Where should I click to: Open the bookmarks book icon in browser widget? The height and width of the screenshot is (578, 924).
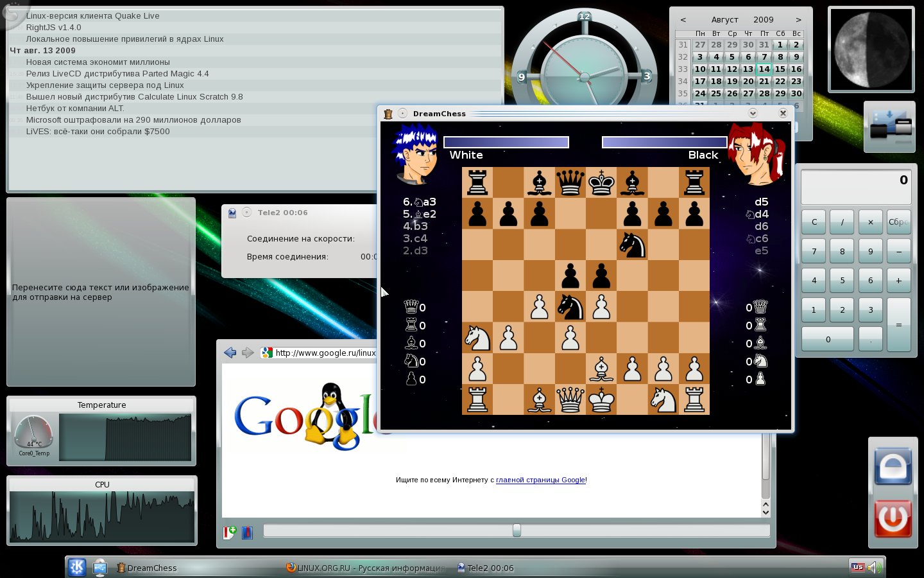pyautogui.click(x=247, y=532)
